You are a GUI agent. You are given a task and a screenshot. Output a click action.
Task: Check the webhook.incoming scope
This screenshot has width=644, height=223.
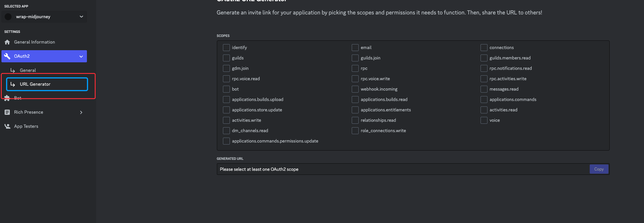(x=355, y=89)
